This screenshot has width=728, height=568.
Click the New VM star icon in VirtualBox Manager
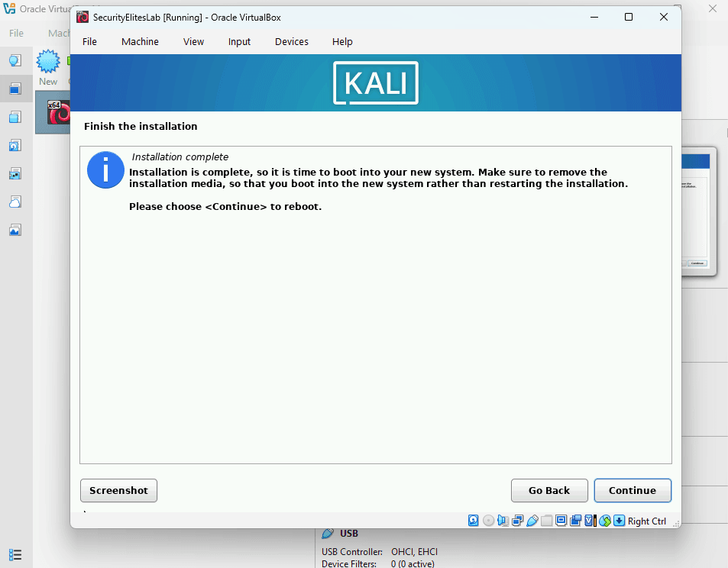tap(47, 61)
